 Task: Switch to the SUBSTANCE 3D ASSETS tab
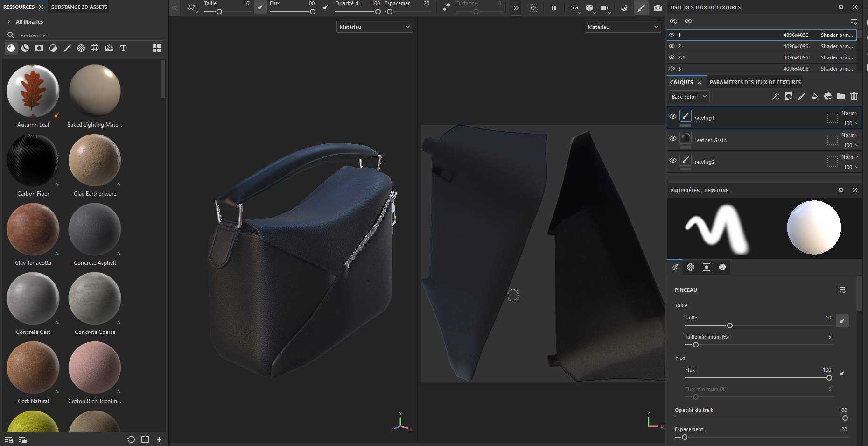(x=79, y=7)
